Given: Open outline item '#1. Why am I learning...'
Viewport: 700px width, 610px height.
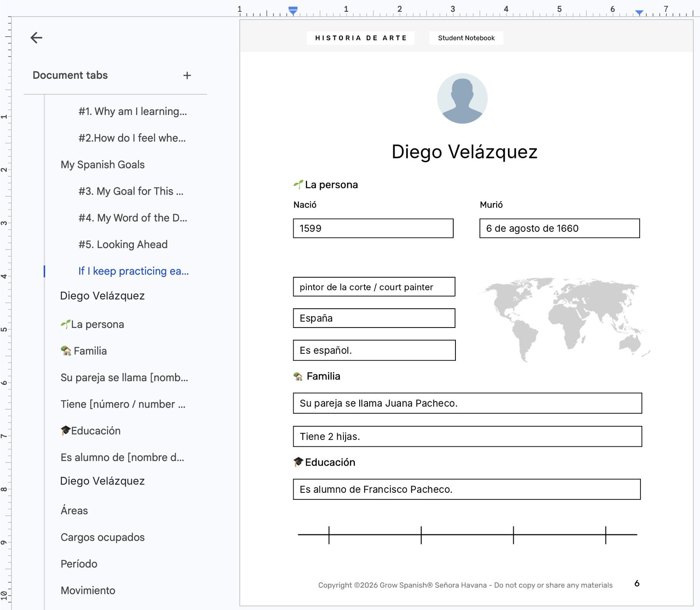Looking at the screenshot, I should point(133,112).
